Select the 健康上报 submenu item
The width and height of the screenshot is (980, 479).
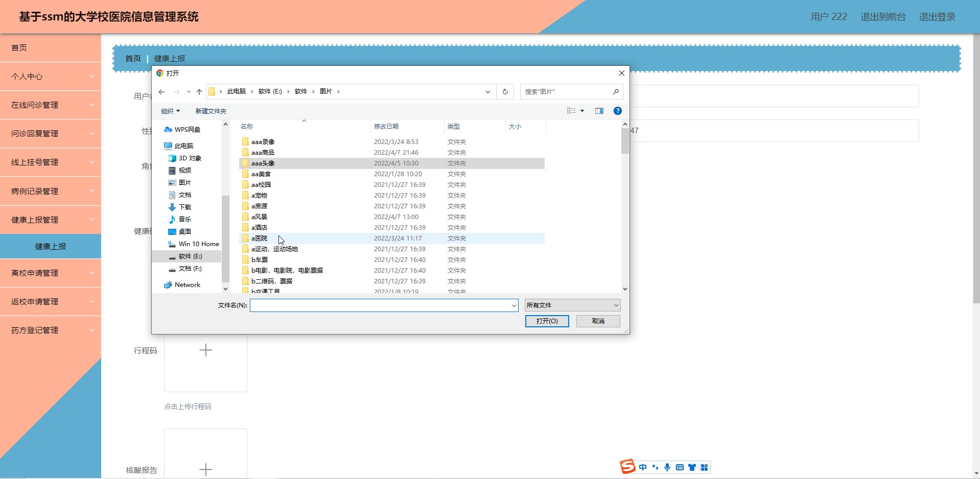[51, 247]
